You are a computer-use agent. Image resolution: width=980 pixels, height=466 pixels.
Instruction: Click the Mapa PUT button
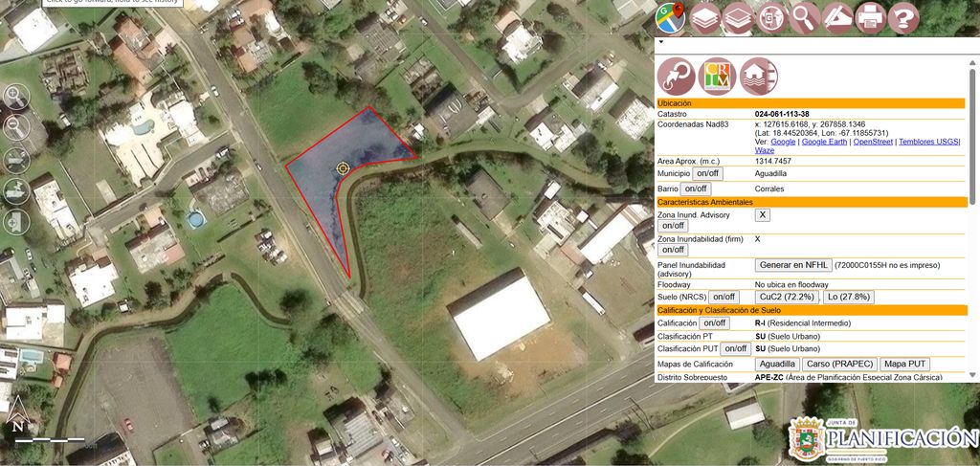coord(905,364)
